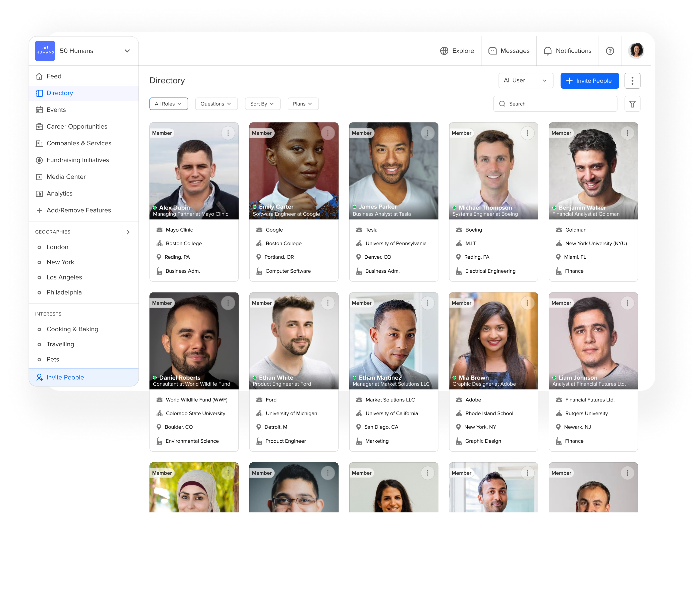Select the Los Angeles geography
The height and width of the screenshot is (610, 700).
tap(64, 277)
